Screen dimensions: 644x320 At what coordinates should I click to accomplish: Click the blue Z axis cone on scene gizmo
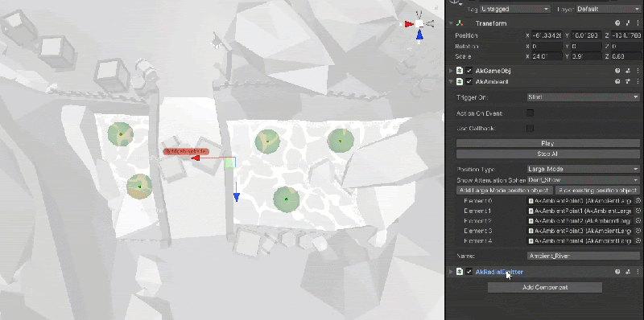tap(419, 35)
